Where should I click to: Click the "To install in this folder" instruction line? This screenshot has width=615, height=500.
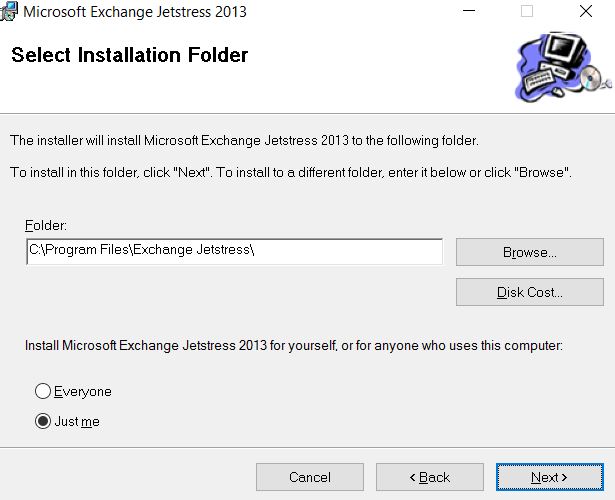tap(290, 172)
